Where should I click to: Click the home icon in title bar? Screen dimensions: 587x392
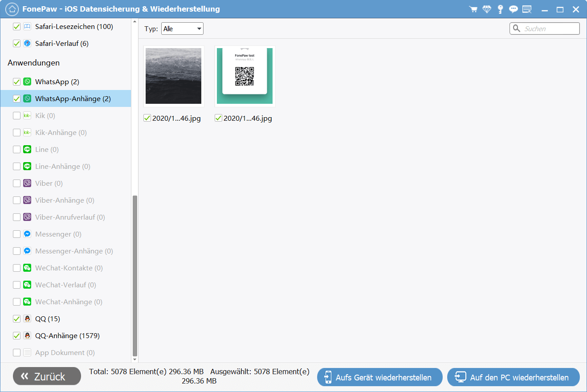[12, 9]
